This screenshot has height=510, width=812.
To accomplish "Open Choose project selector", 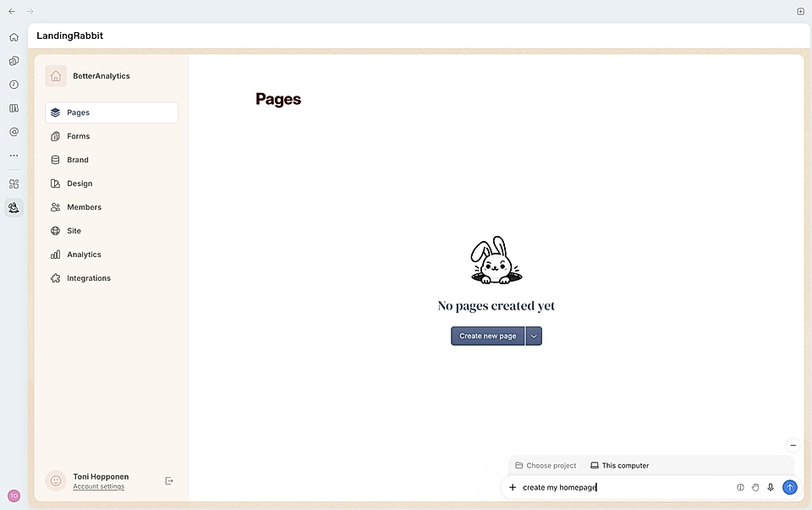I will (x=546, y=465).
